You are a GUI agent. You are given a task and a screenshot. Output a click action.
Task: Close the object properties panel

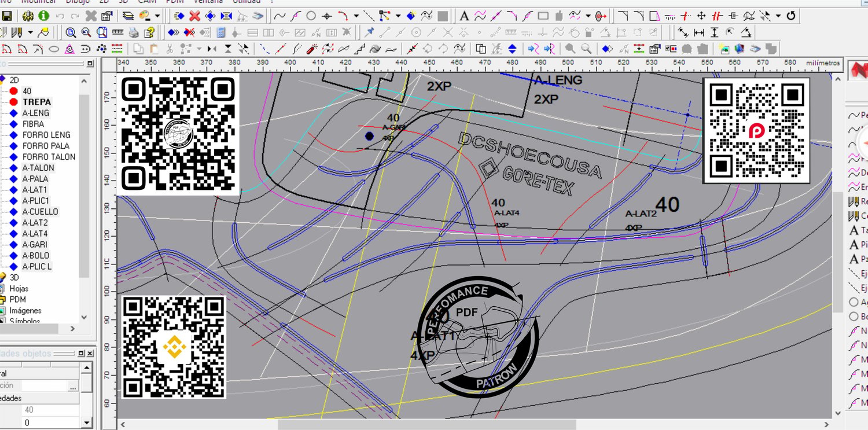(x=89, y=354)
